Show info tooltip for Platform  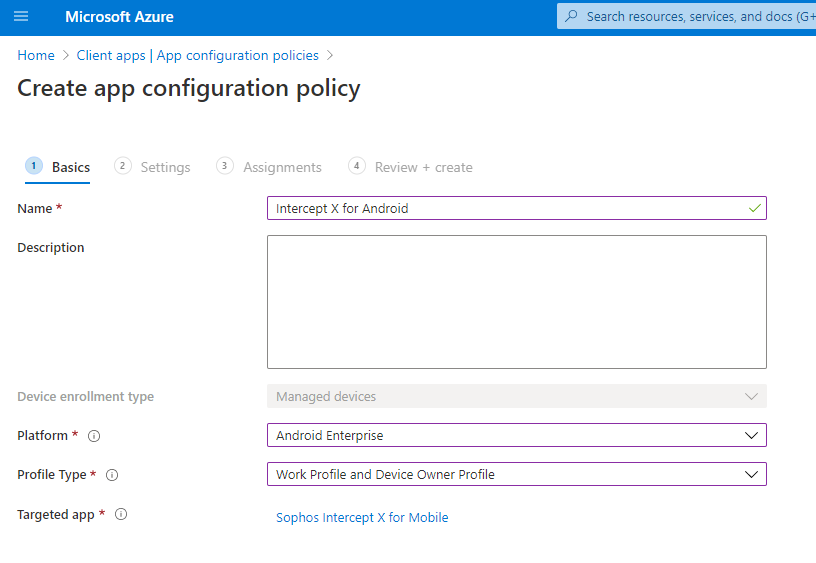pyautogui.click(x=94, y=436)
